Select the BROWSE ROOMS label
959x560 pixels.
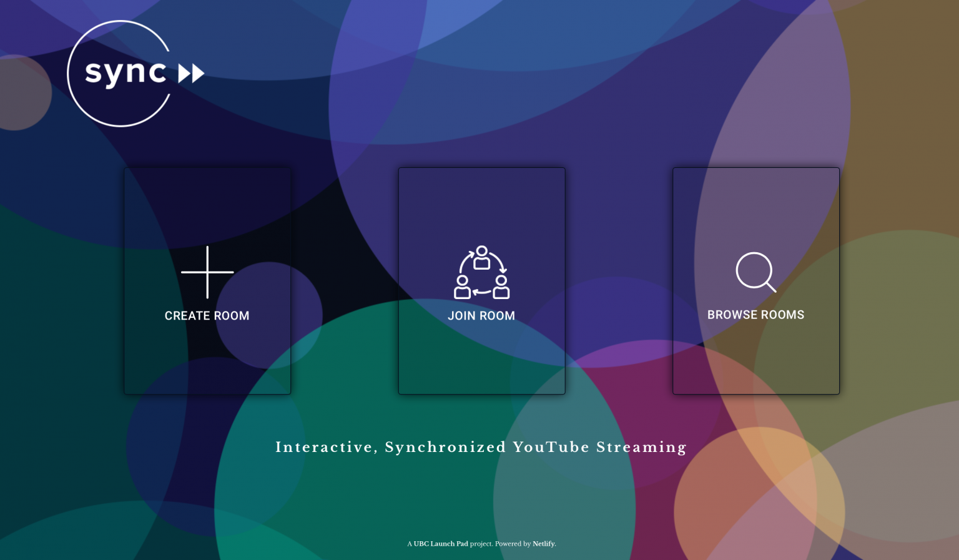(756, 315)
